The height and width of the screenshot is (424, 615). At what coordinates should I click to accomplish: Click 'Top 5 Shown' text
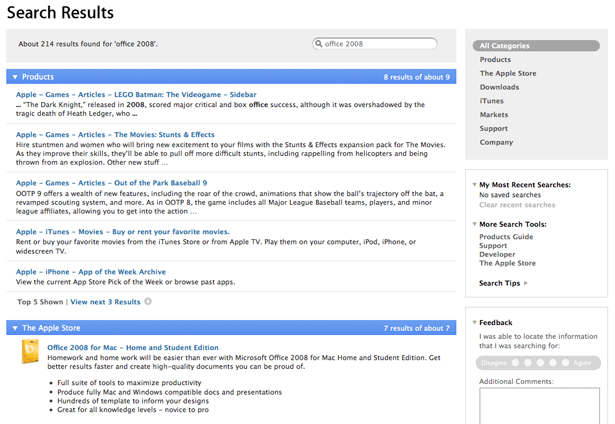click(40, 302)
